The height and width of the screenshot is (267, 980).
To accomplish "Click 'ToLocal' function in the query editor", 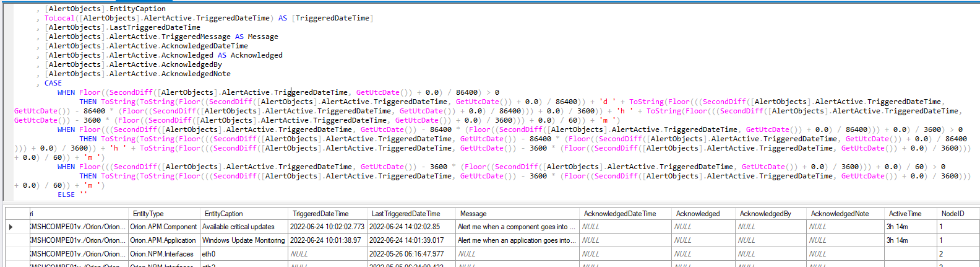I will coord(59,18).
